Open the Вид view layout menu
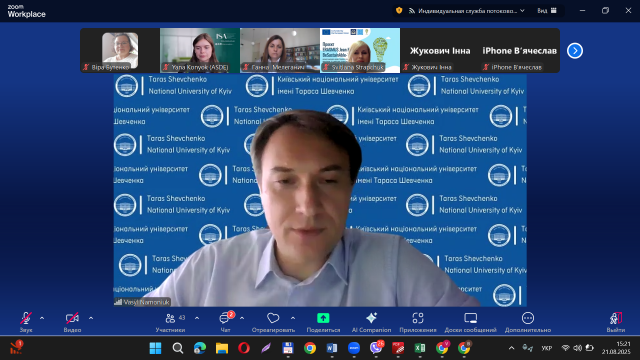 point(547,11)
